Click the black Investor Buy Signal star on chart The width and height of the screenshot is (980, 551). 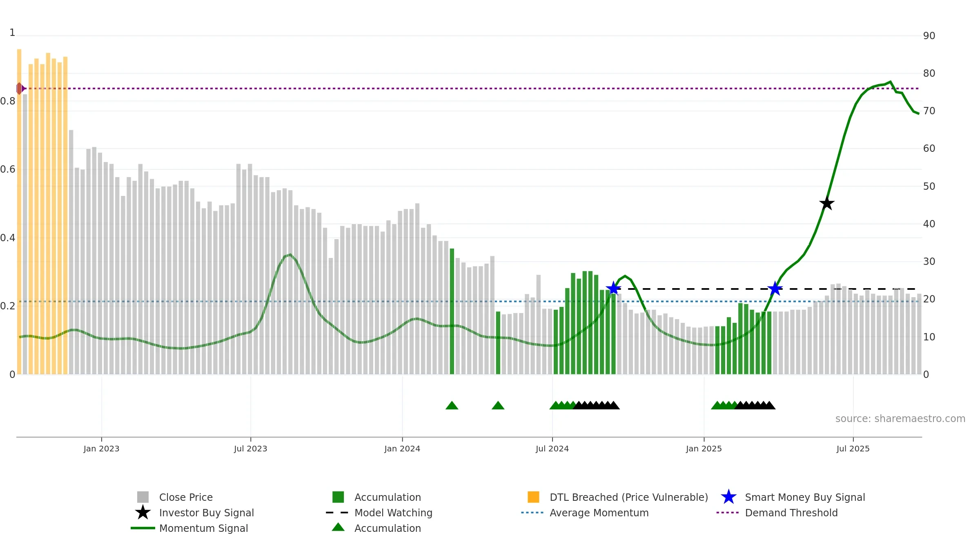[x=826, y=203]
